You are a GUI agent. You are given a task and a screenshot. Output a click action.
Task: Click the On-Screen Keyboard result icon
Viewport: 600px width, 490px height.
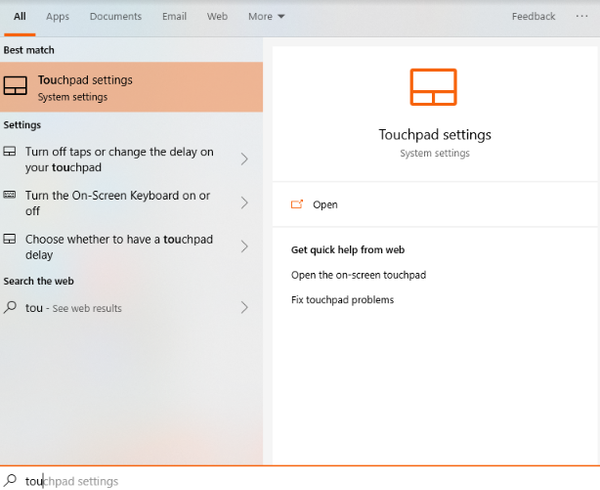pos(10,196)
